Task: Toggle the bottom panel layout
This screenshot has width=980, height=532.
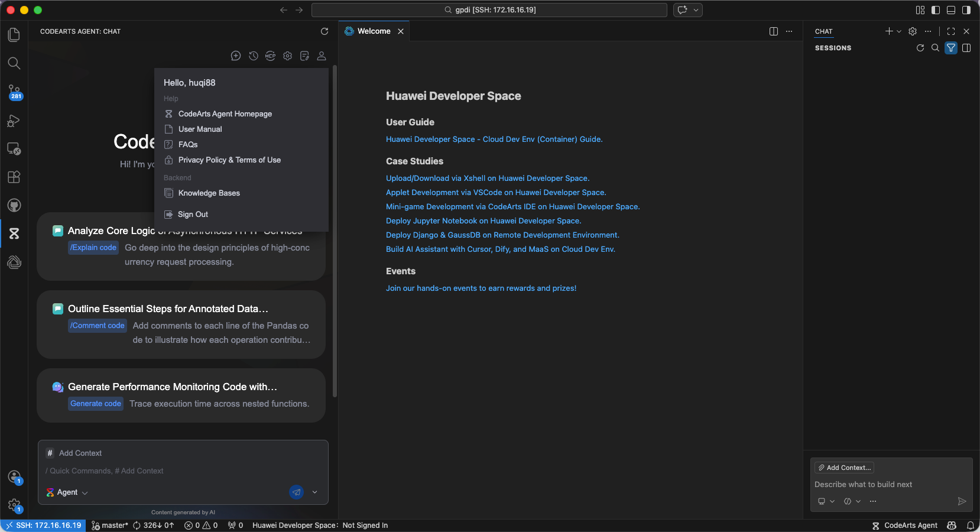Action: [950, 10]
